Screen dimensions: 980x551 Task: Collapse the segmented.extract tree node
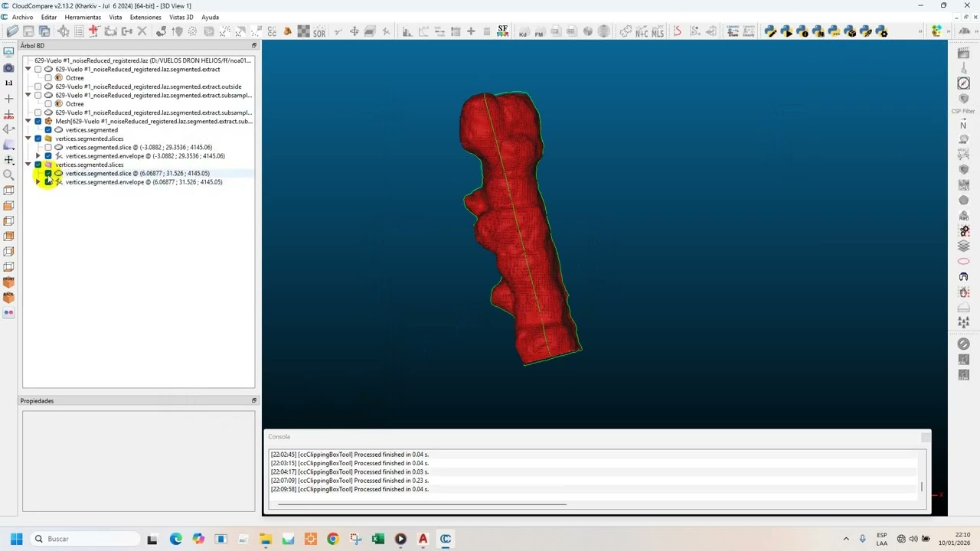28,69
